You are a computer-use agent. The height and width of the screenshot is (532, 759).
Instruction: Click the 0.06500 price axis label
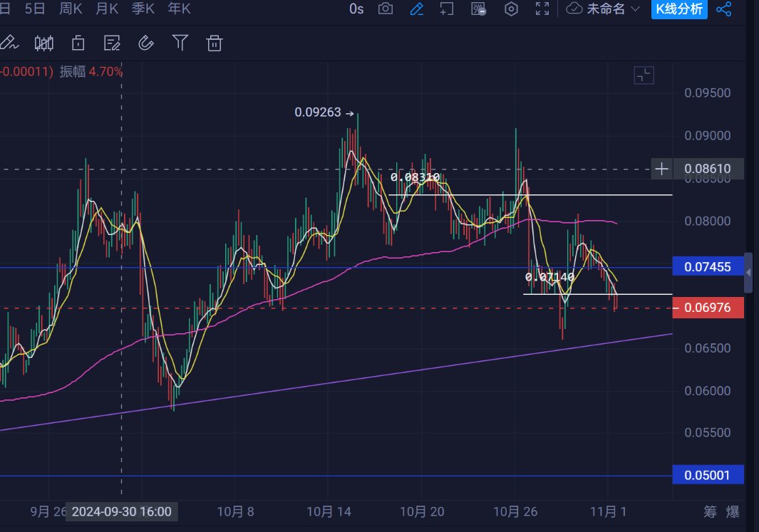click(708, 348)
